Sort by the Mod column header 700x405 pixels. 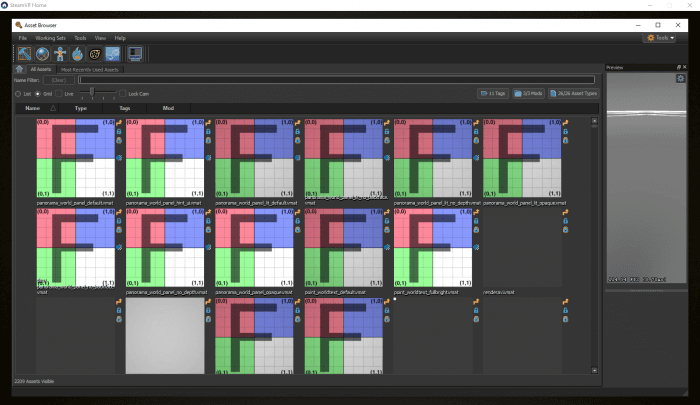point(168,108)
